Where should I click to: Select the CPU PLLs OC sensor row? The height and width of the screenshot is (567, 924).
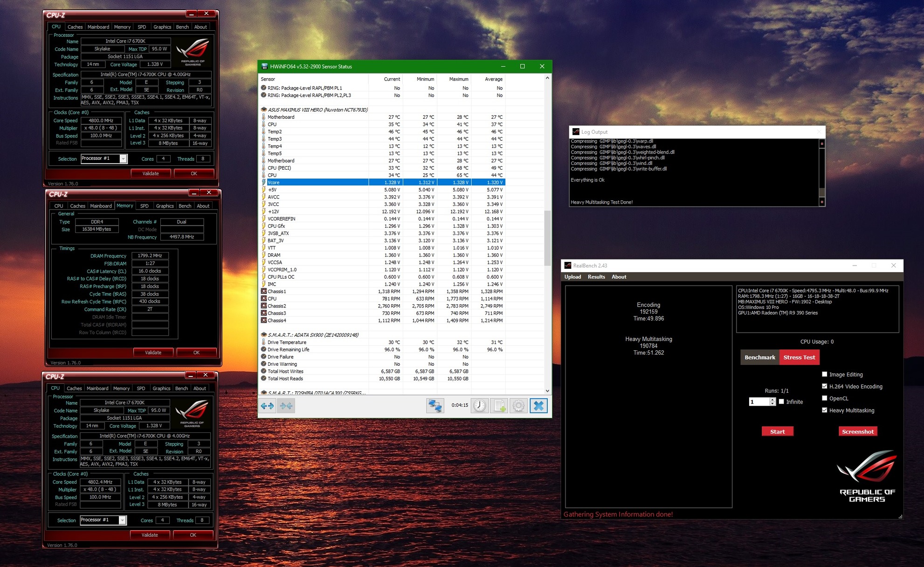pos(382,277)
